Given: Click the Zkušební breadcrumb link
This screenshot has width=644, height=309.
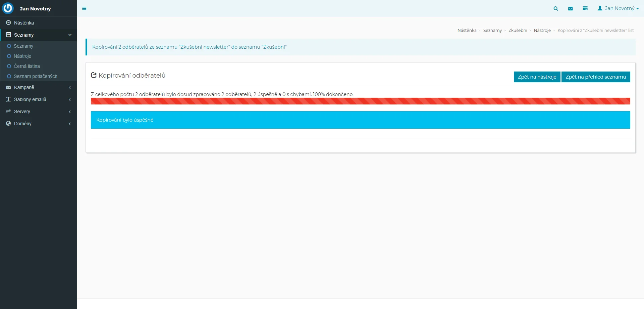Looking at the screenshot, I should tap(518, 31).
